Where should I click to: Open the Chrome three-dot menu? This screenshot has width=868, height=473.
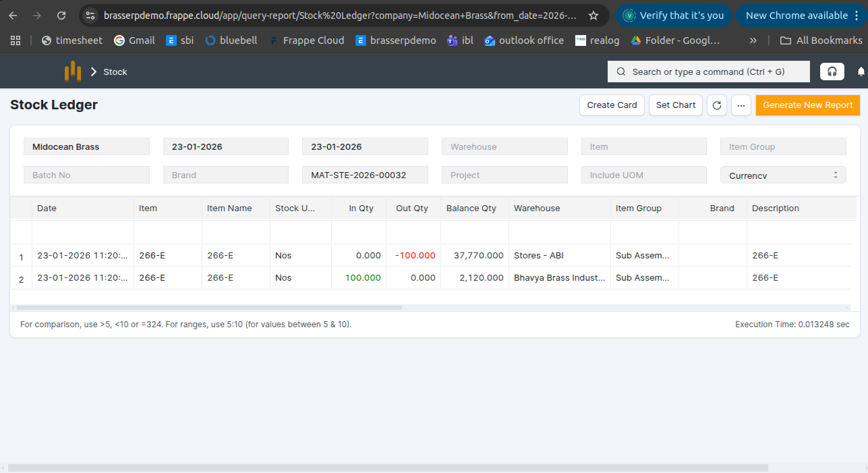point(857,16)
